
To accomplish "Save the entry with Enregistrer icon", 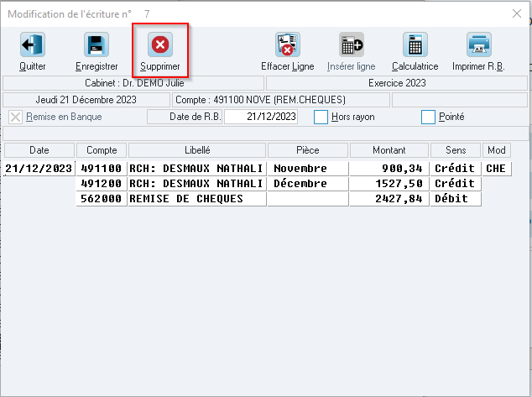I will pos(96,44).
